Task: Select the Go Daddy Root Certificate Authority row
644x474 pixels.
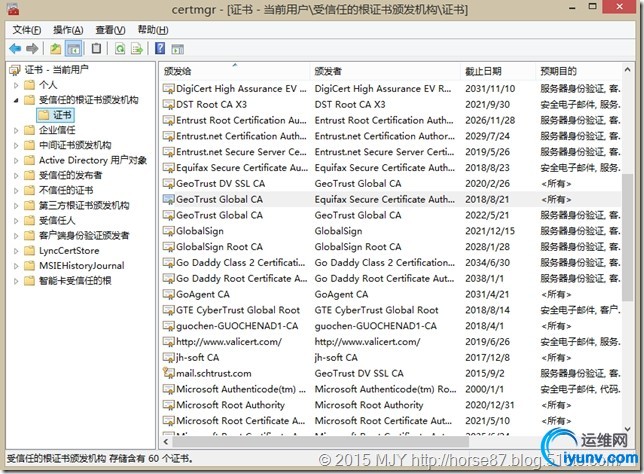Action: point(391,278)
